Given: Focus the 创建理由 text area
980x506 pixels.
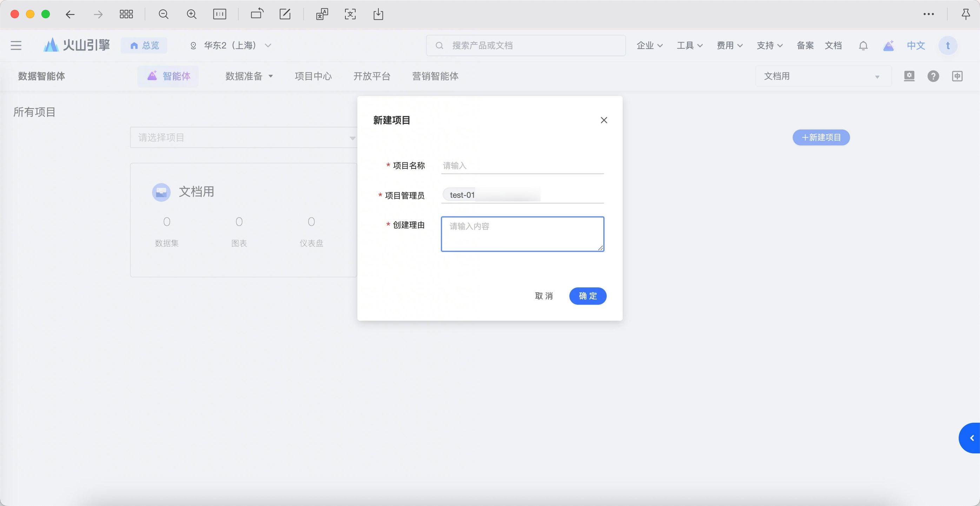Looking at the screenshot, I should [x=522, y=234].
